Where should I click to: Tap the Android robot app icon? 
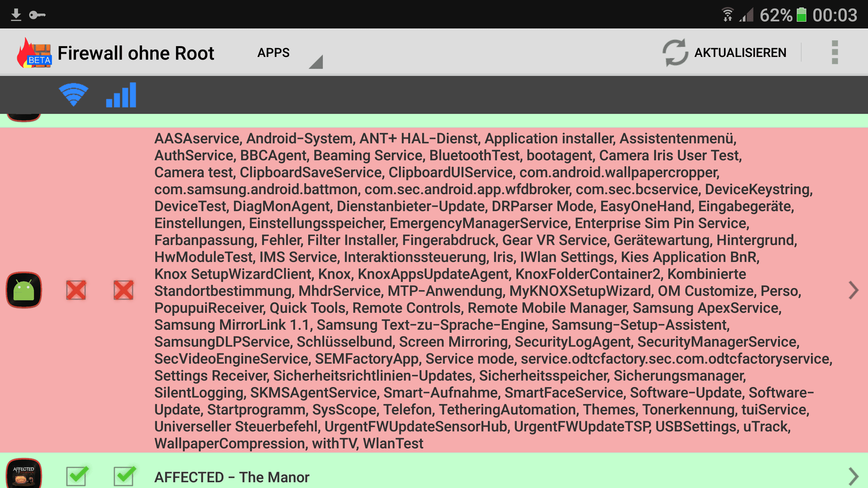point(24,290)
